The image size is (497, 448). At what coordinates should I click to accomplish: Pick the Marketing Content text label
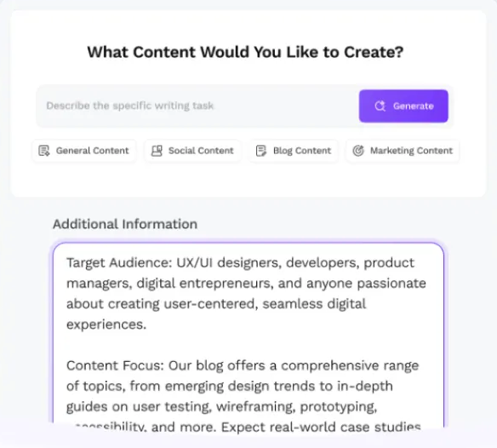[411, 151]
